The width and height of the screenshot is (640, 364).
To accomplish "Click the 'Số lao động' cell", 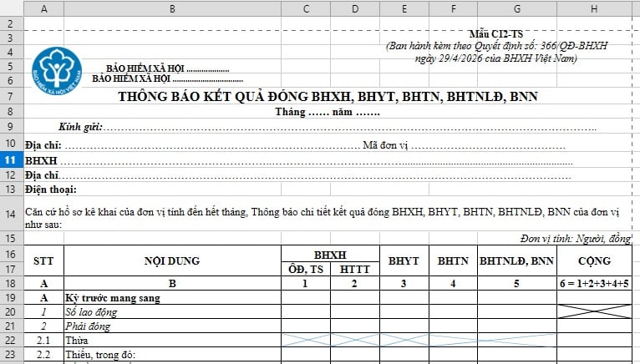I will [x=172, y=312].
